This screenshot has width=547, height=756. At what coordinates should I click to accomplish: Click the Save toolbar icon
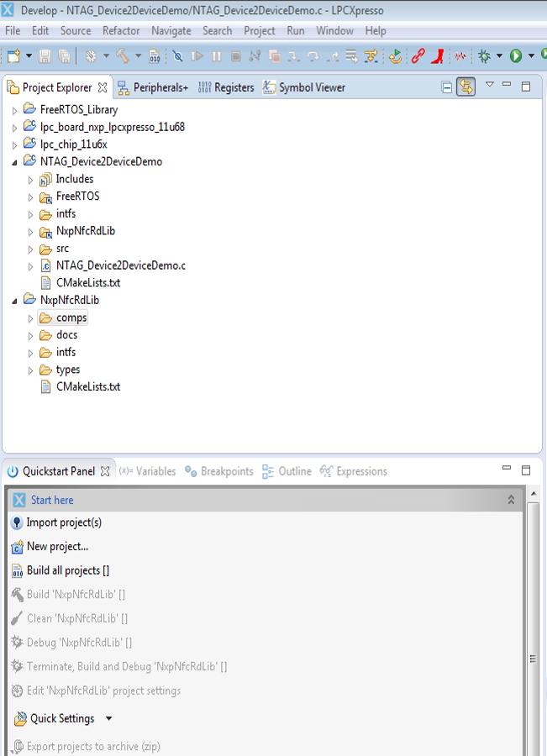[45, 56]
